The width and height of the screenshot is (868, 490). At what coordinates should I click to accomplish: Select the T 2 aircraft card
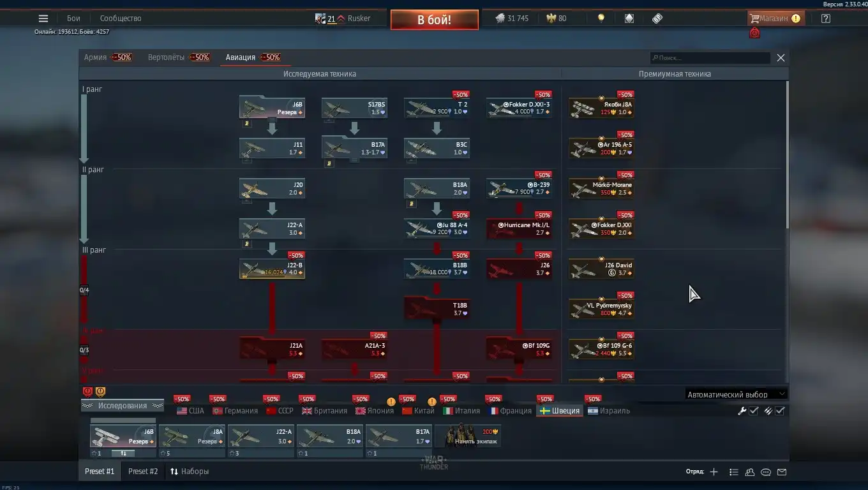point(437,108)
